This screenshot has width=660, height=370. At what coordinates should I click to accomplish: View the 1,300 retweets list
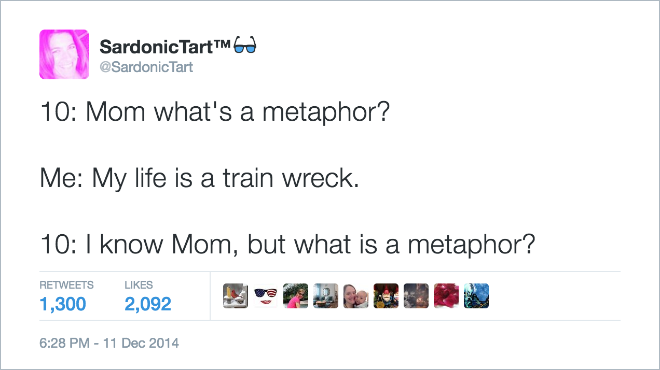(x=63, y=304)
